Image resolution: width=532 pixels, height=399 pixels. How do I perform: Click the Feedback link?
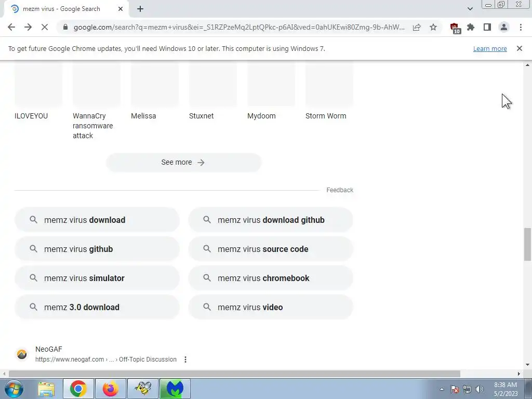point(340,190)
